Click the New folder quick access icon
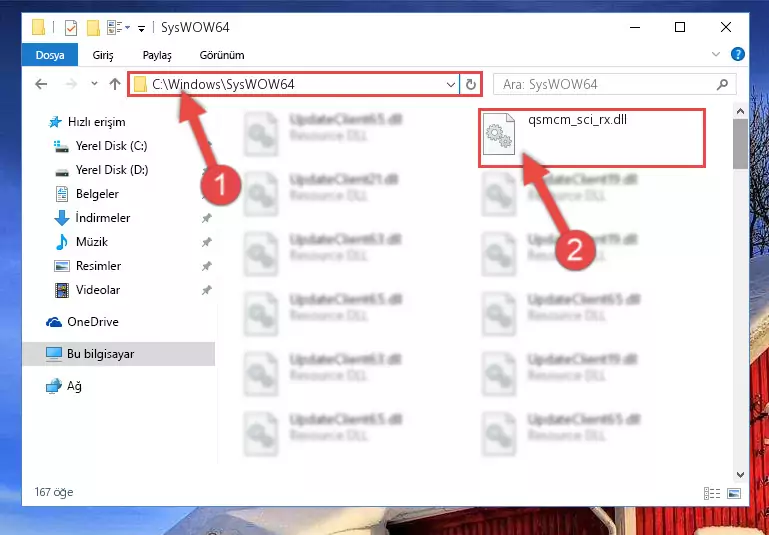 coord(93,27)
